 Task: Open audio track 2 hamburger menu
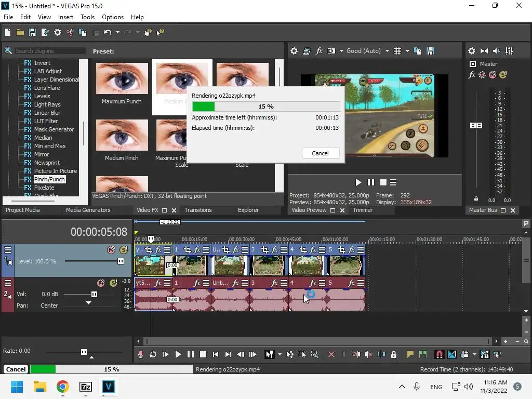pos(8,283)
